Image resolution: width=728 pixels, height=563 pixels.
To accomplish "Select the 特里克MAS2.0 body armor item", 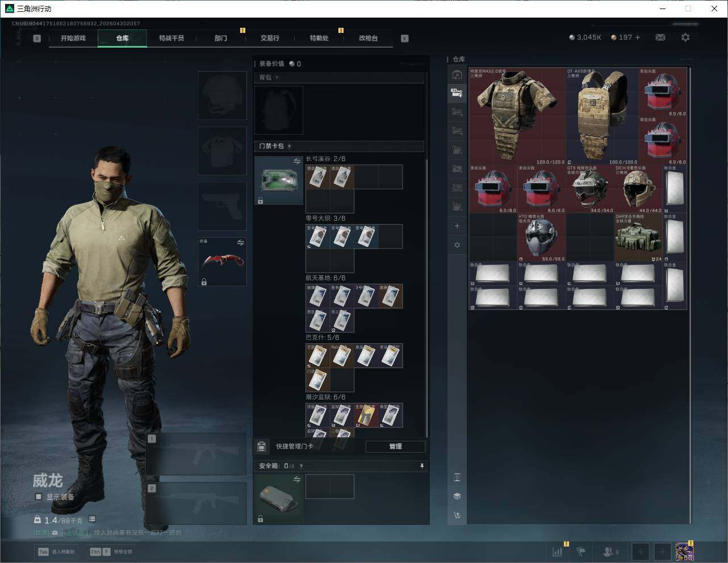I will click(x=517, y=116).
